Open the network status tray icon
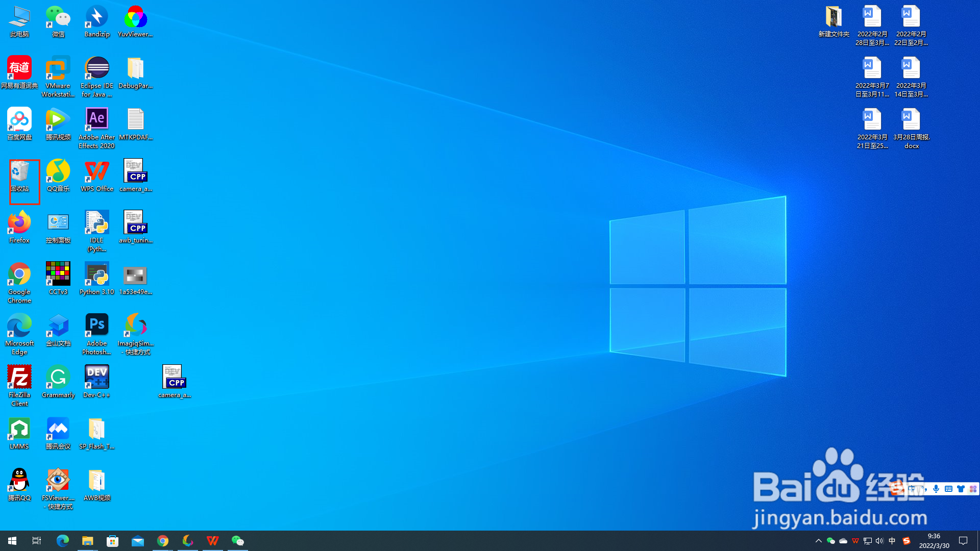Image resolution: width=980 pixels, height=551 pixels. [868, 541]
